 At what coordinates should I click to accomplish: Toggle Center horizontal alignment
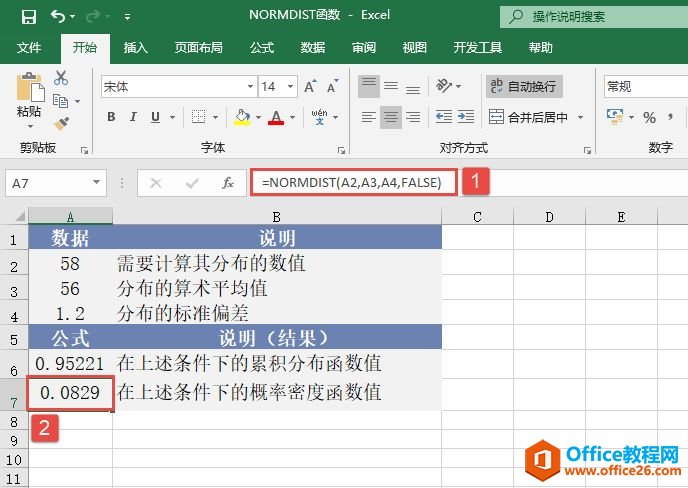pos(391,117)
